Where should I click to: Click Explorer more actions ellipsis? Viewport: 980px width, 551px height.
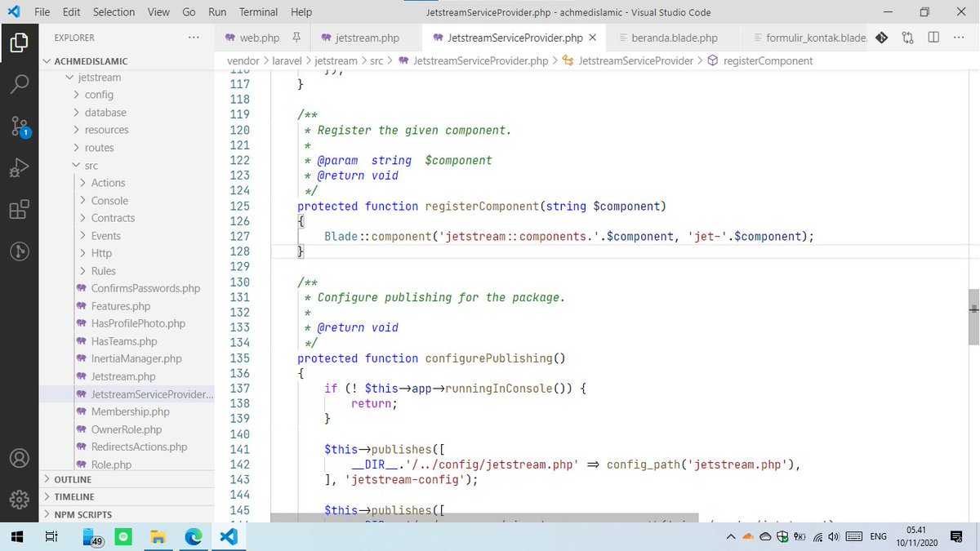tap(193, 38)
